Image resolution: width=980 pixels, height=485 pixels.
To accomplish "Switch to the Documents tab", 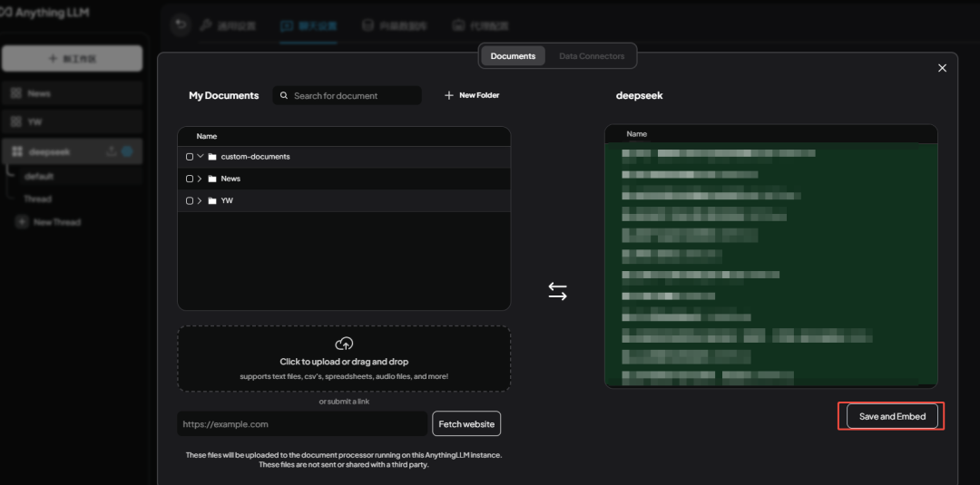I will click(513, 56).
